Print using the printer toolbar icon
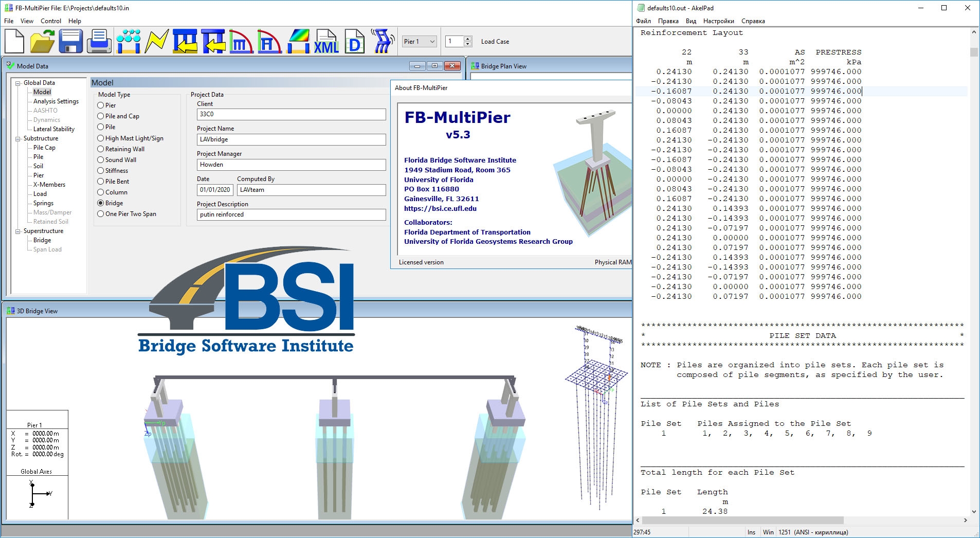This screenshot has width=980, height=538. tap(99, 41)
